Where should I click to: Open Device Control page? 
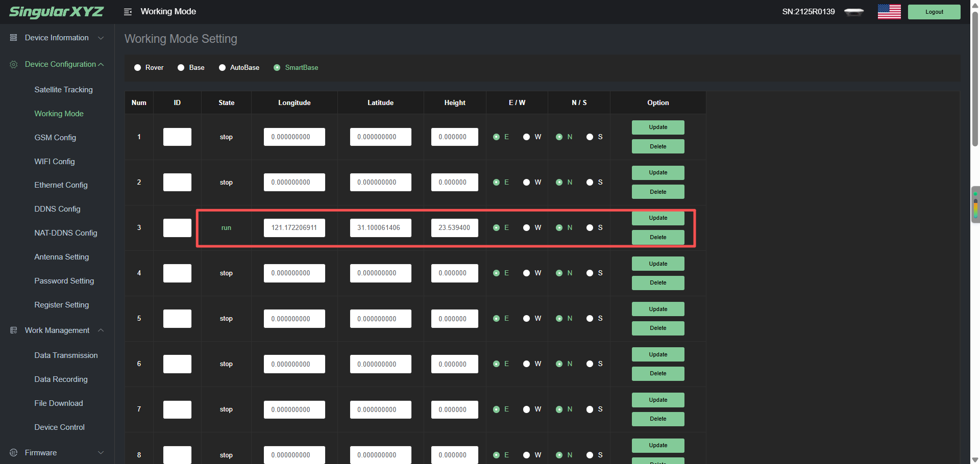click(59, 427)
